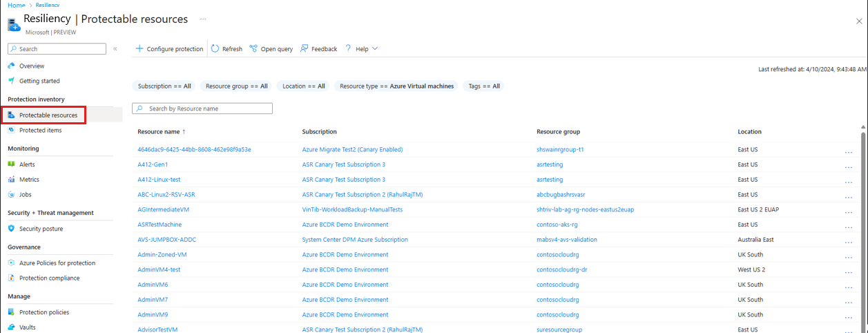868x333 pixels.
Task: Open Getting started in sidebar
Action: click(x=39, y=81)
